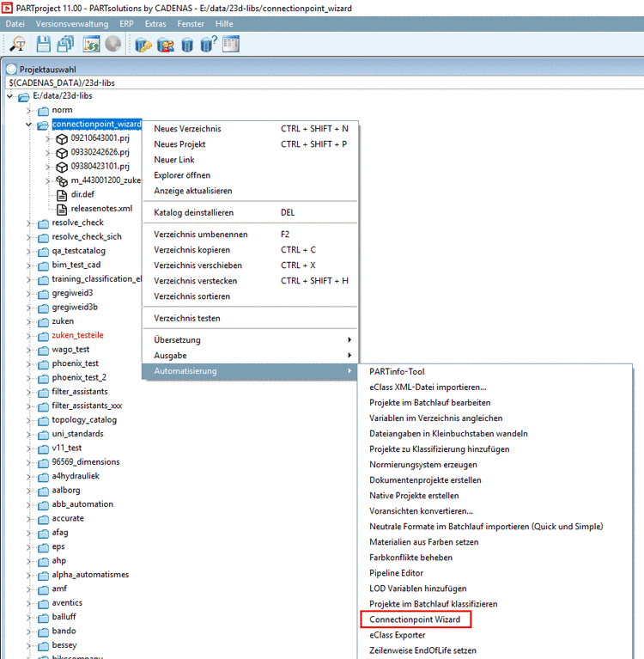Screen dimensions: 644x659
Task: Expand the norm folder
Action: (28, 111)
